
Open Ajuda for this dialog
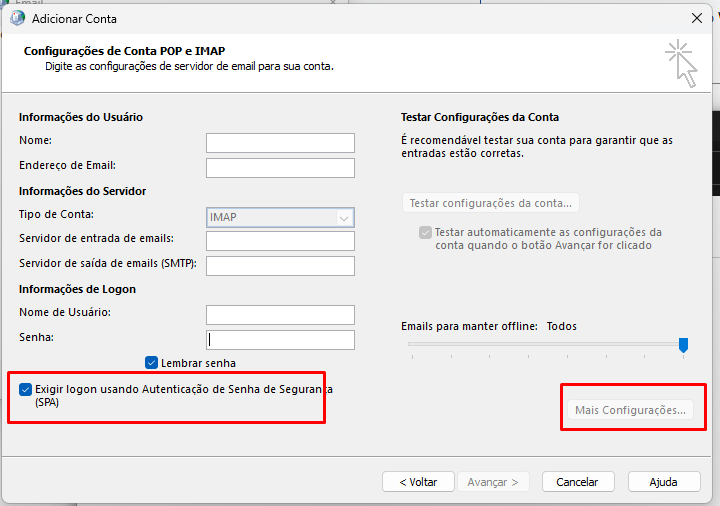[x=664, y=482]
